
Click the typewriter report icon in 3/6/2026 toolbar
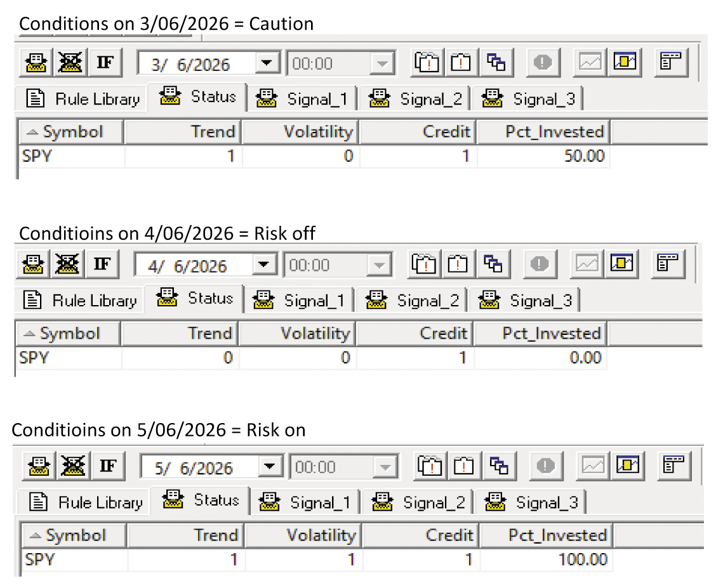coord(36,63)
